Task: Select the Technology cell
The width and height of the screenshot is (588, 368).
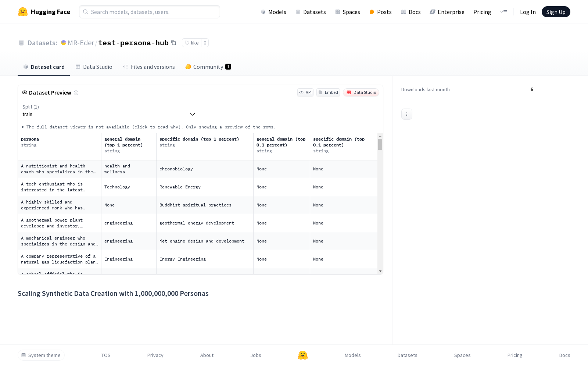Action: [x=129, y=187]
